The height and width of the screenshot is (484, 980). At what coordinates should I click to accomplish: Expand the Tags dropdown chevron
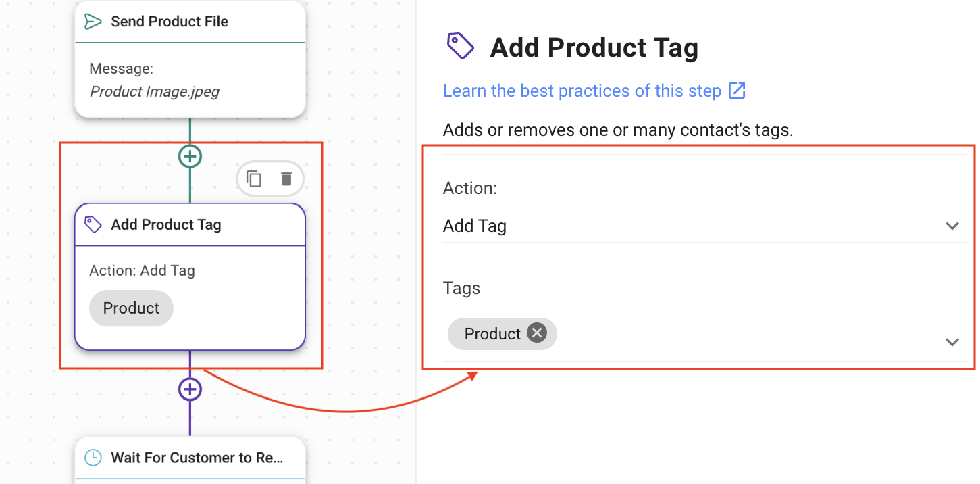[952, 342]
